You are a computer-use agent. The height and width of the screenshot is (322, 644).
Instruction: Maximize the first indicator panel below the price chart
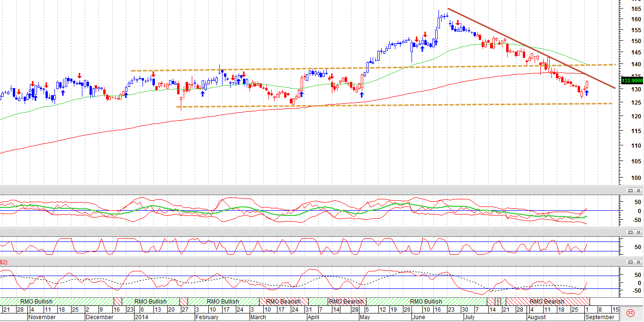click(x=630, y=190)
